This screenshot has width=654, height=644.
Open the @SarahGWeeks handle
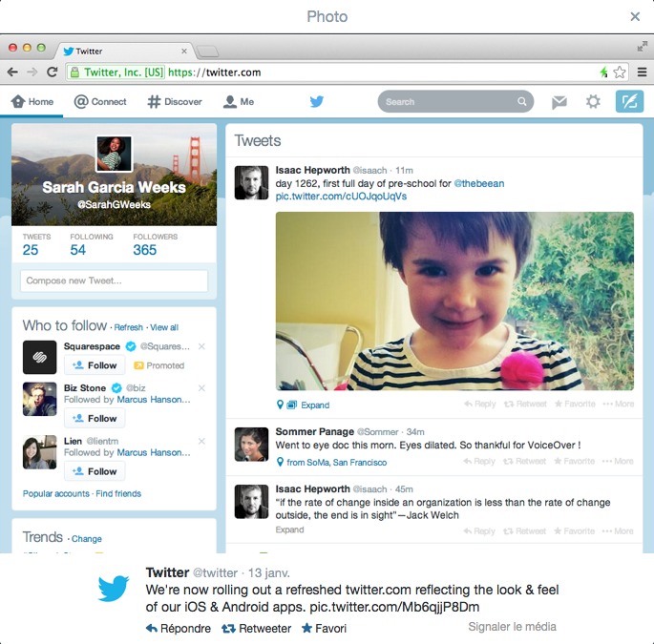pos(114,205)
